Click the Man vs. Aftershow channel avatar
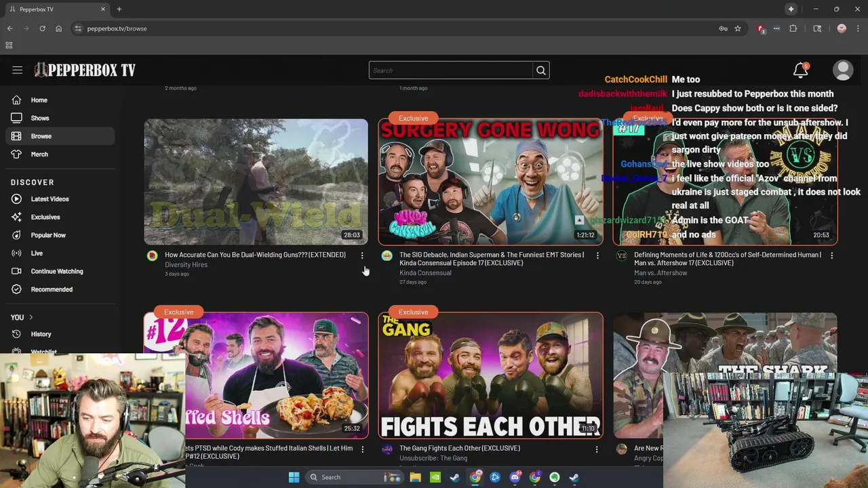This screenshot has width=868, height=488. point(621,256)
